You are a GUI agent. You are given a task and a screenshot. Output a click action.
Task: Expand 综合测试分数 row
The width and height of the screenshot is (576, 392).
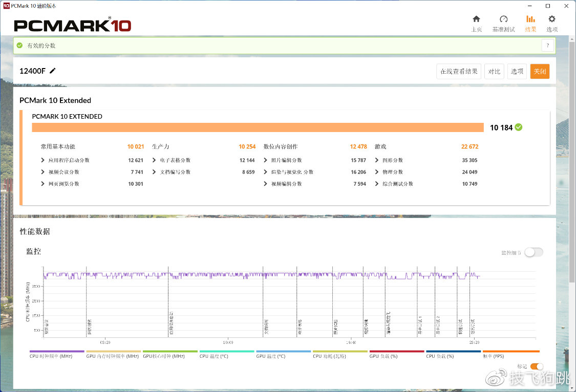[376, 184]
